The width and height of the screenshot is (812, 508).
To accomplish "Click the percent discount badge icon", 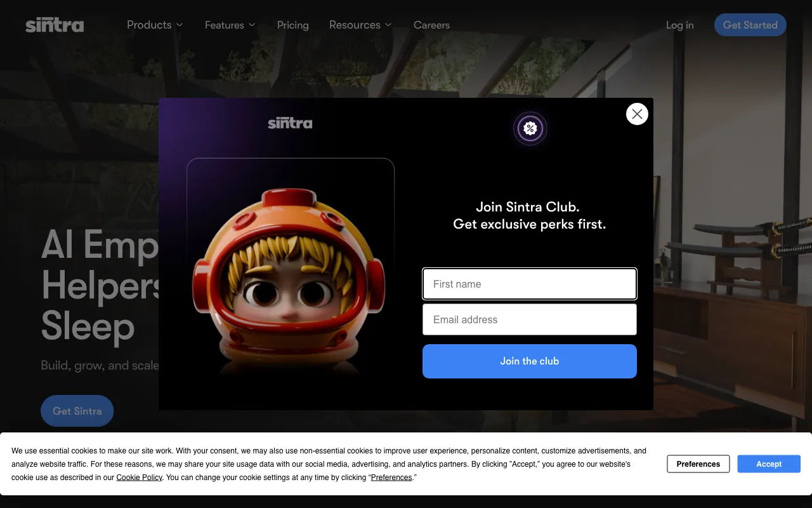I will point(530,129).
